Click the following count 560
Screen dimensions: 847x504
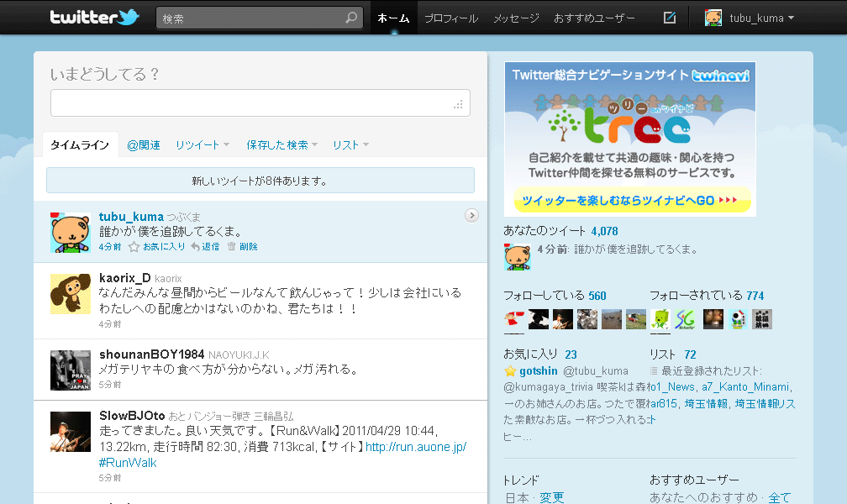coord(597,296)
